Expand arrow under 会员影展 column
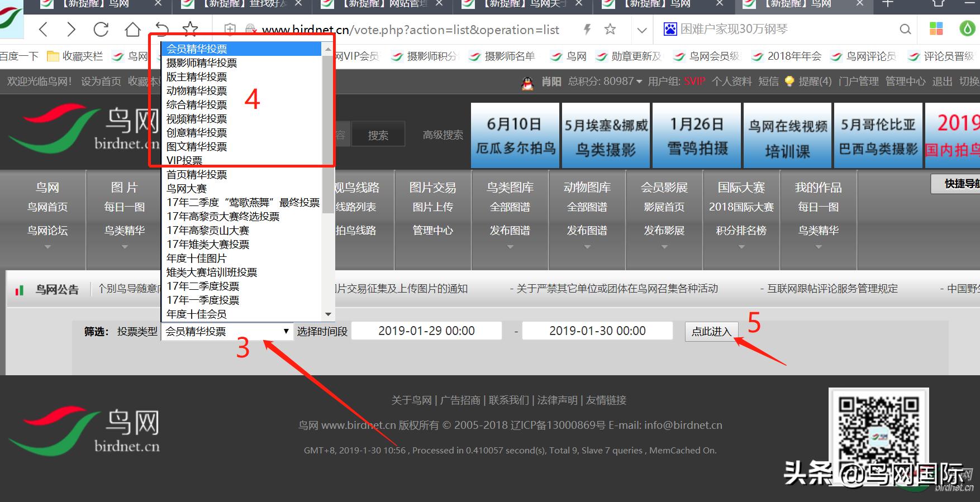 (x=664, y=247)
